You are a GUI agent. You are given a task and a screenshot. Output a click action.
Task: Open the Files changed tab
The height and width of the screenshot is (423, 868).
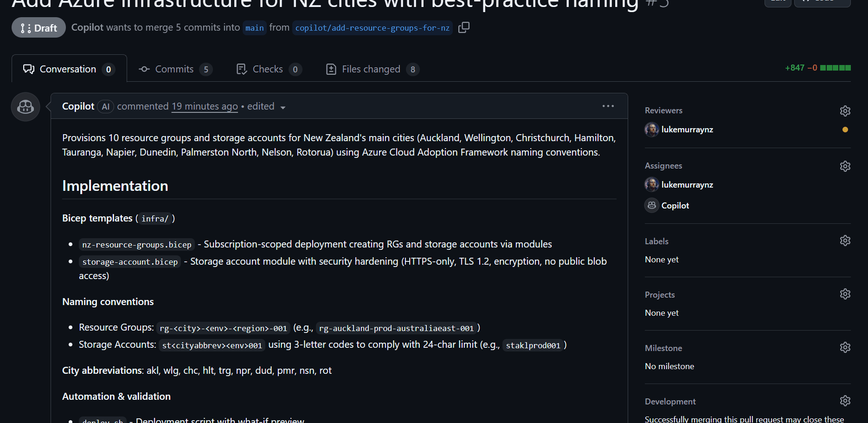click(x=371, y=69)
